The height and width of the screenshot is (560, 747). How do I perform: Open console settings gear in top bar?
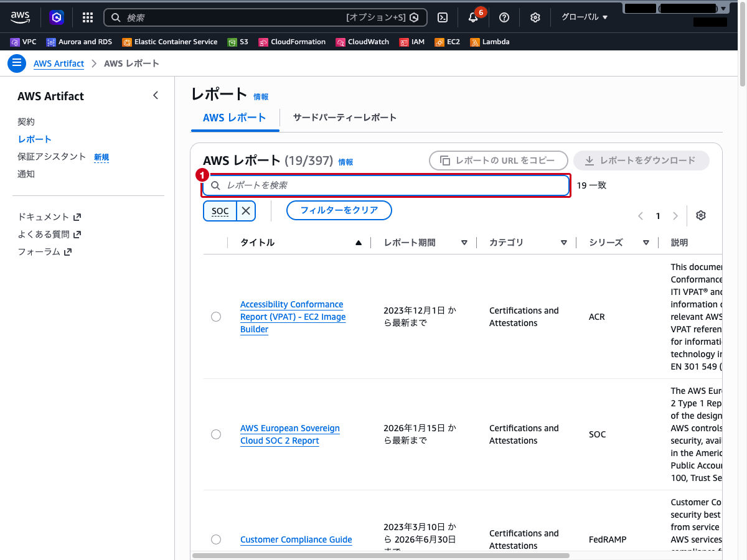tap(535, 17)
